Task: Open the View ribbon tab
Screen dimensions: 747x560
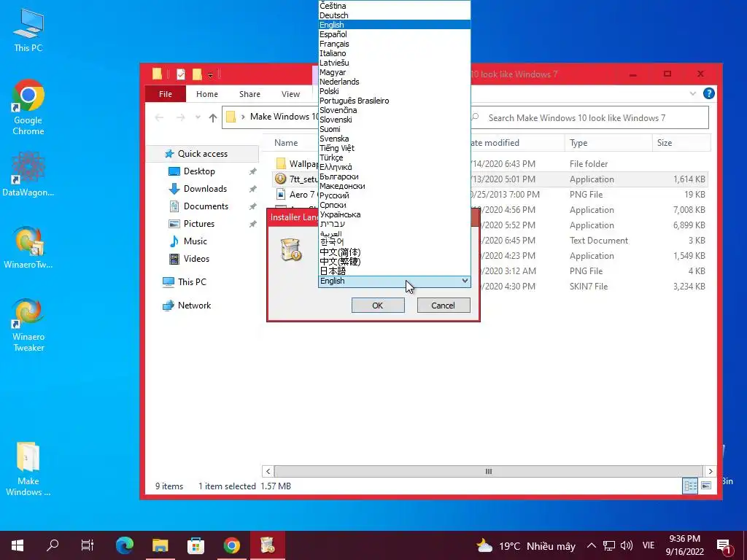Action: click(x=290, y=94)
